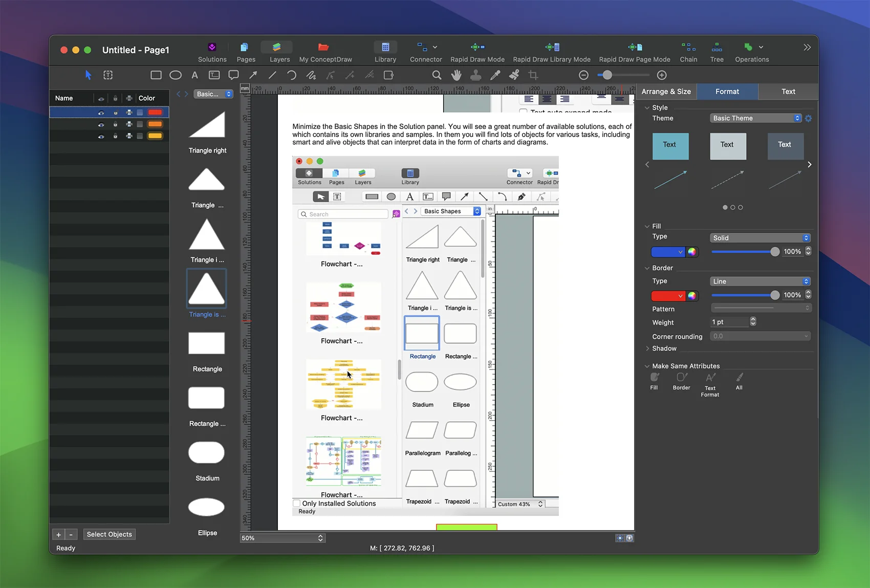870x588 pixels.
Task: Enable Rapid Draw Library Mode
Action: pos(552,52)
